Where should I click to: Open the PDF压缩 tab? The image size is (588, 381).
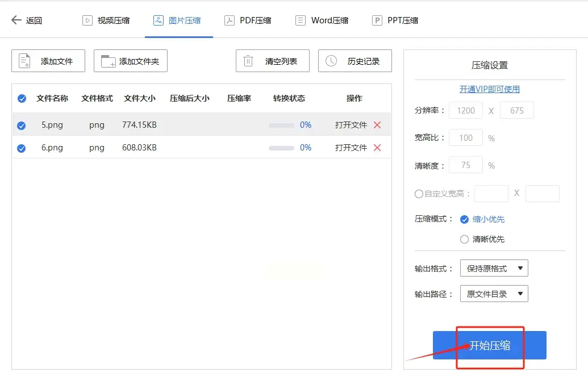coord(248,20)
